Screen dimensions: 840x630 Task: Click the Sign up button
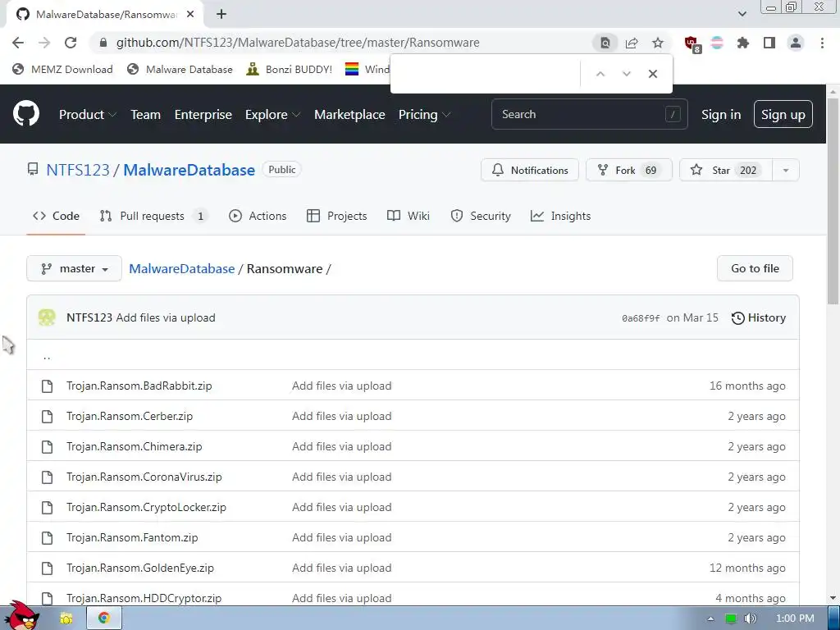783,114
